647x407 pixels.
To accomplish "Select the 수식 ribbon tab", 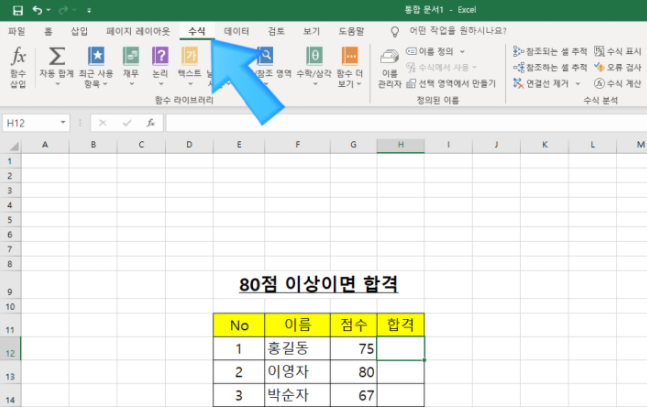I will coord(197,31).
